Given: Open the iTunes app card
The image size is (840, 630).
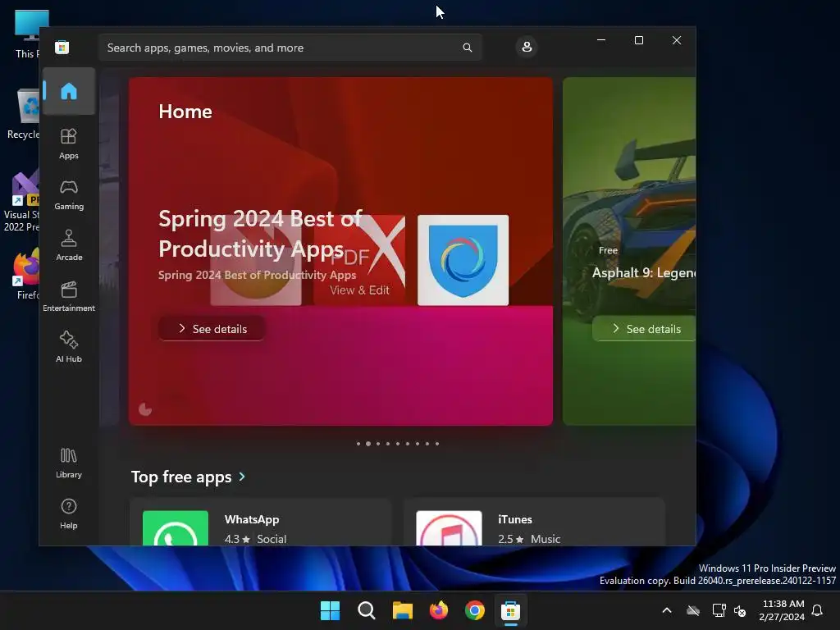Looking at the screenshot, I should pyautogui.click(x=534, y=523).
